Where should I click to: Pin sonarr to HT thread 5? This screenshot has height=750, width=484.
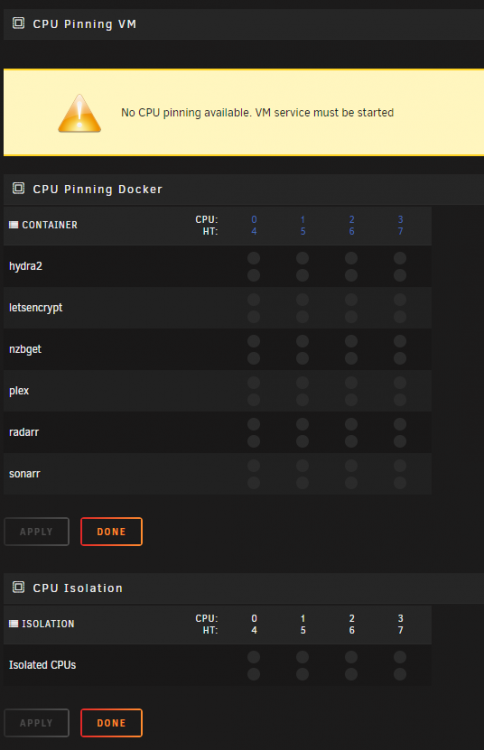[x=303, y=483]
